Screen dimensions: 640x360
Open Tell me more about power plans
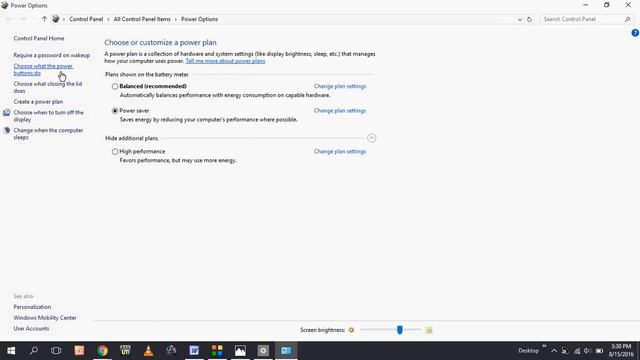(225, 61)
